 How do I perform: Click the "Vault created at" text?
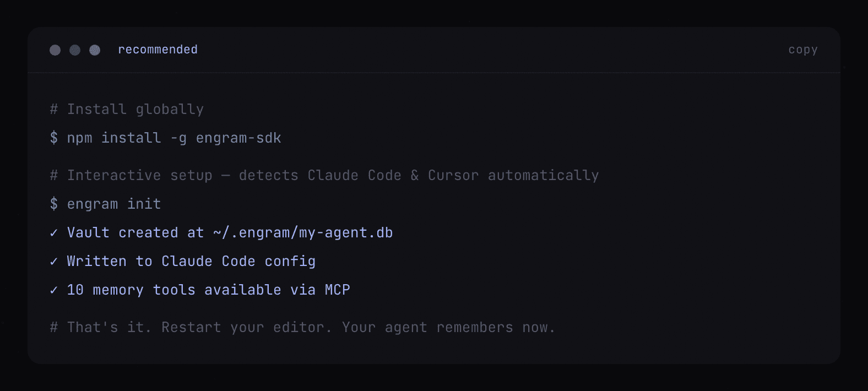(135, 232)
